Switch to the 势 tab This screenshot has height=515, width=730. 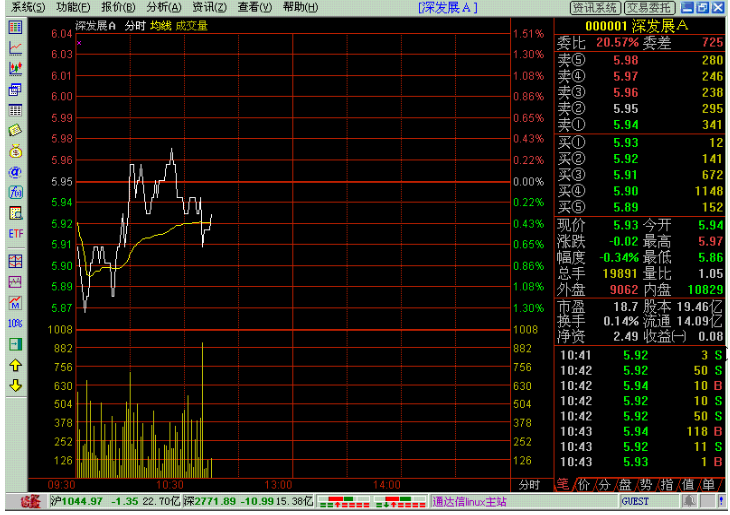click(646, 485)
